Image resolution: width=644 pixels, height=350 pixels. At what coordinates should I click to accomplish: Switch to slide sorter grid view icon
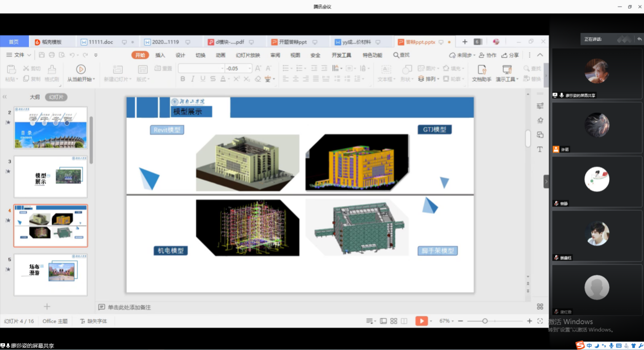(394, 321)
